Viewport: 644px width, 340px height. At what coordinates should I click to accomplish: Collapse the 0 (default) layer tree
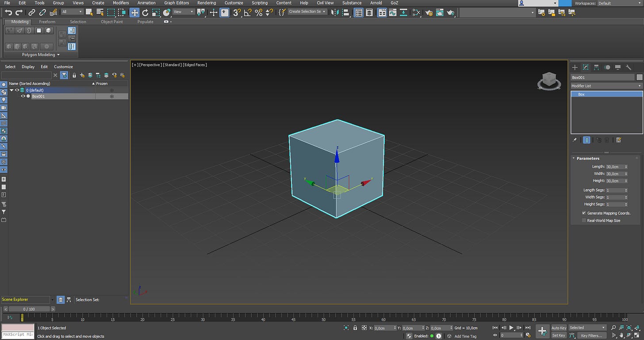[x=12, y=90]
